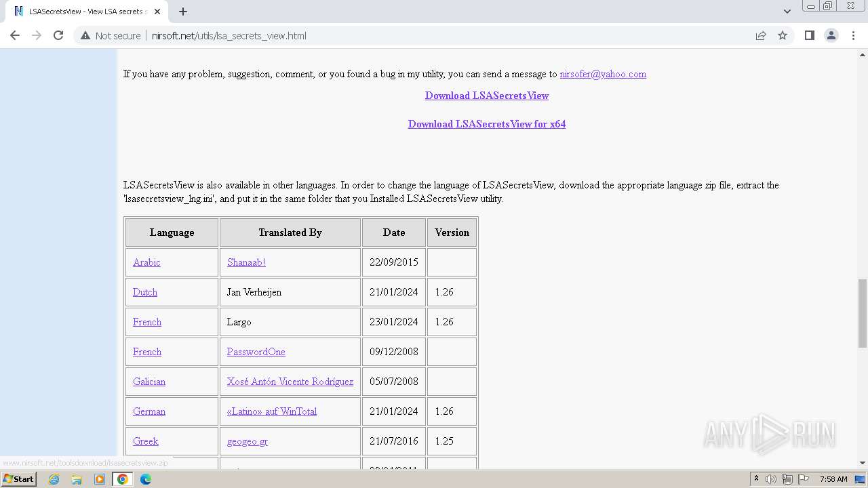Open the volume control tray icon
The image size is (868, 488).
(771, 479)
